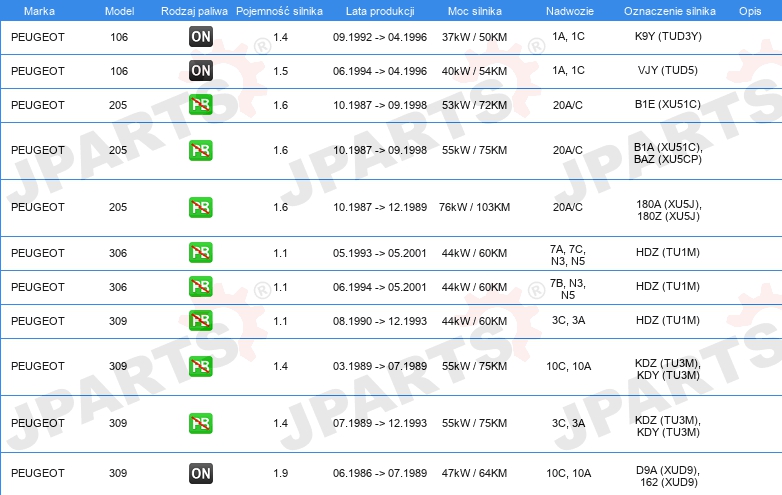
Task: Click the unleaded petrol icon for 205 55kW
Action: 201,150
